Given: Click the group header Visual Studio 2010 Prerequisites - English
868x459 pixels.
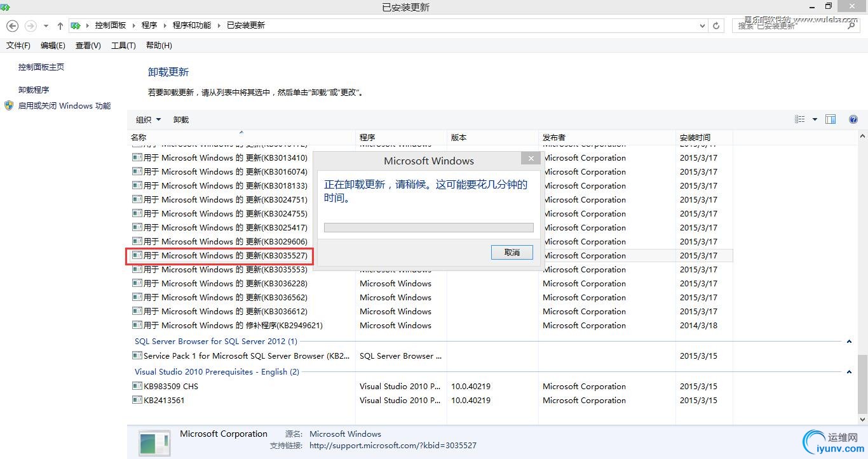Looking at the screenshot, I should coord(217,372).
